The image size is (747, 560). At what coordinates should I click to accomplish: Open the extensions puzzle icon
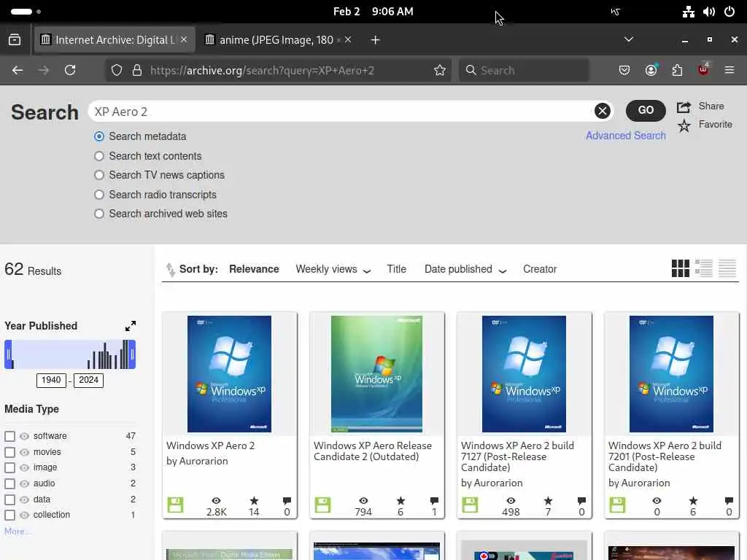[x=677, y=71]
